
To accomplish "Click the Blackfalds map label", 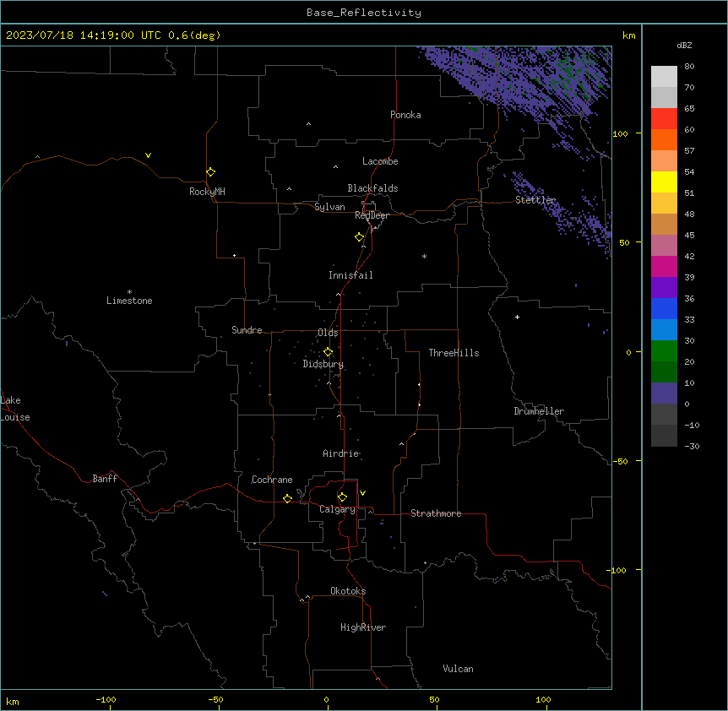I will [372, 188].
